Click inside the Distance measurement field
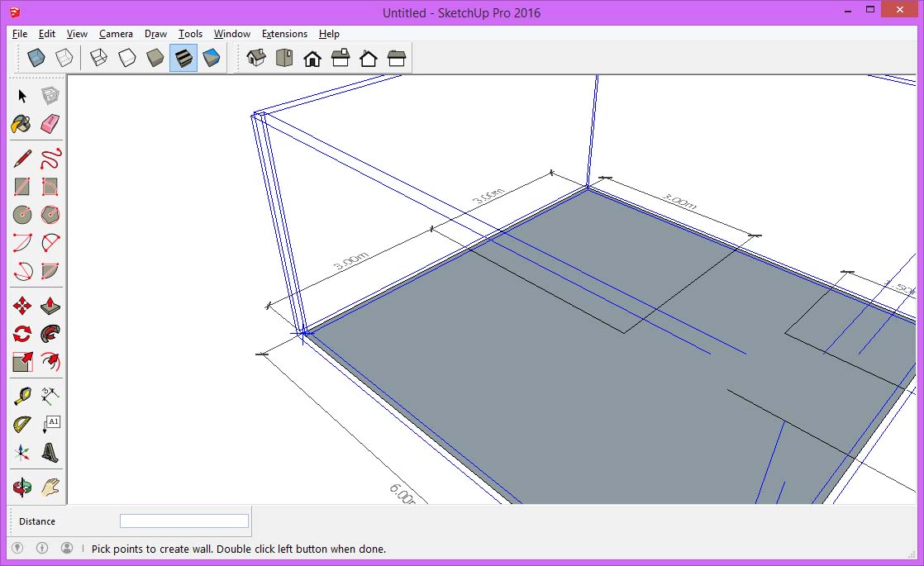924x566 pixels. pyautogui.click(x=183, y=521)
